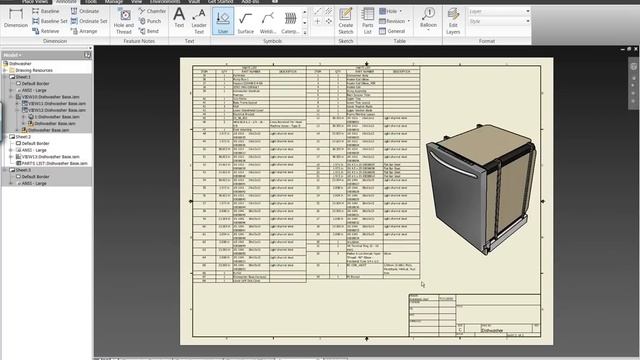Select the Bend note tool

[149, 31]
